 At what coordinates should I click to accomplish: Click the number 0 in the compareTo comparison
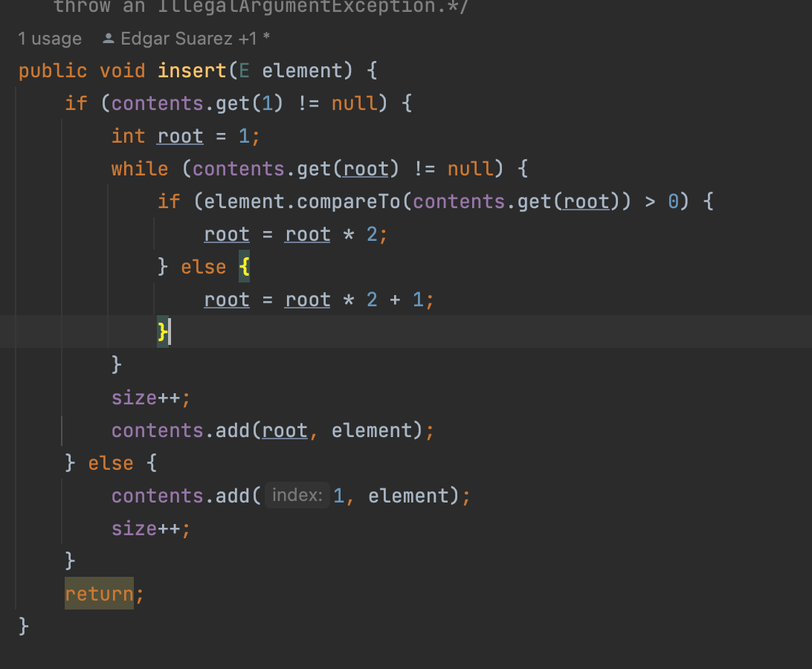[x=673, y=201]
